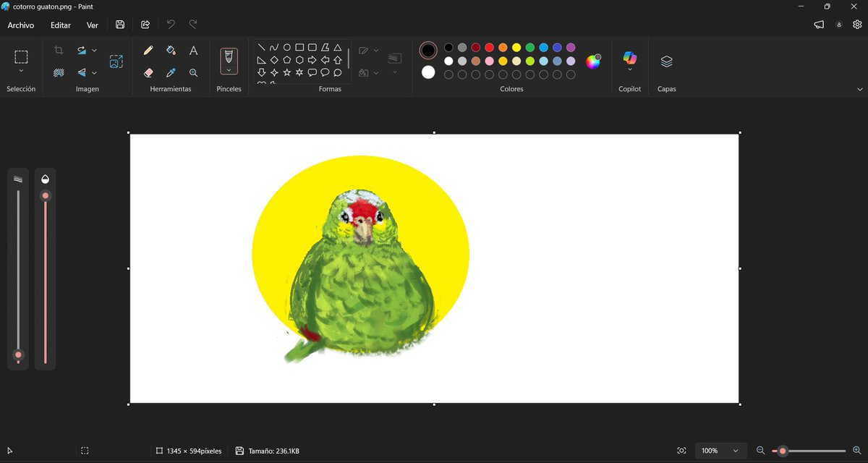868x463 pixels.
Task: Select the Pencil tool
Action: (x=147, y=51)
